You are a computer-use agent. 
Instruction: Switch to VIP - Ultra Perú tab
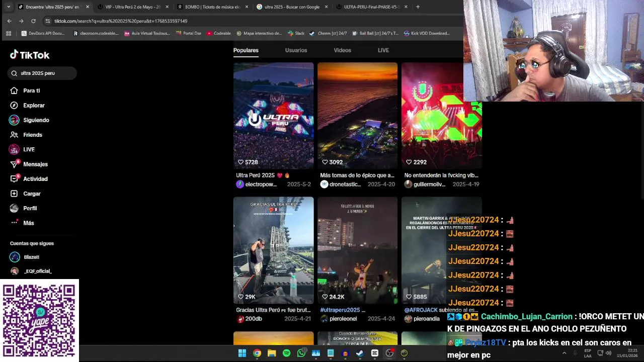(x=133, y=7)
